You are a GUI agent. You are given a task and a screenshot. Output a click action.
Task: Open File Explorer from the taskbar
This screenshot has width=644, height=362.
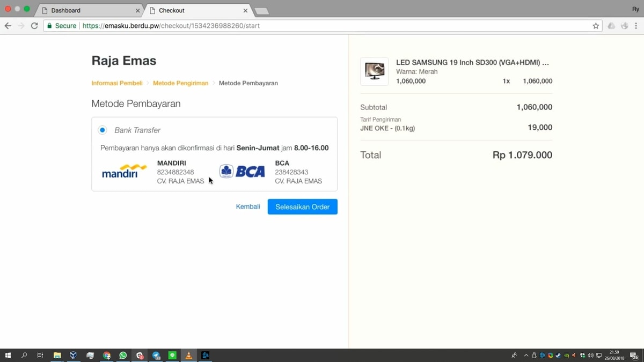tap(57, 356)
